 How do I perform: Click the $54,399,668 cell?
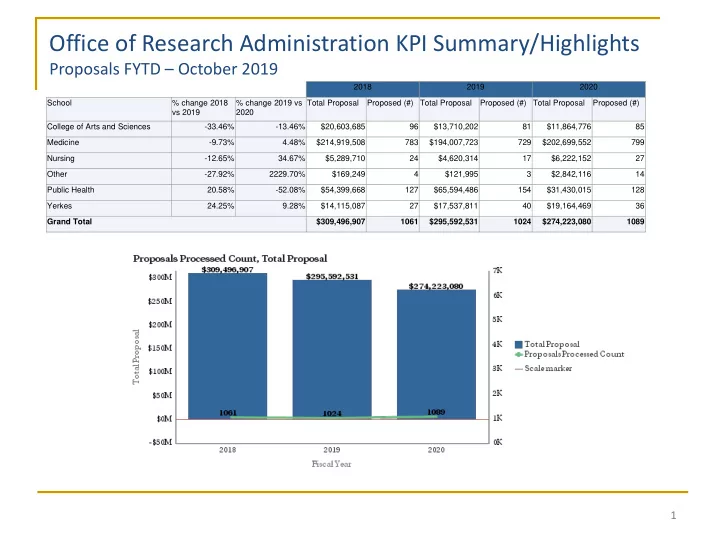(x=336, y=190)
